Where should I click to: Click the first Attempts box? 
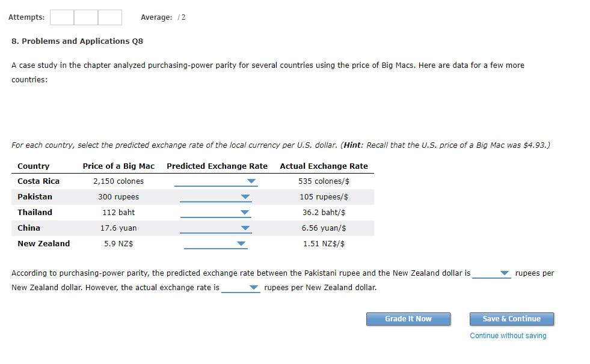[61, 17]
